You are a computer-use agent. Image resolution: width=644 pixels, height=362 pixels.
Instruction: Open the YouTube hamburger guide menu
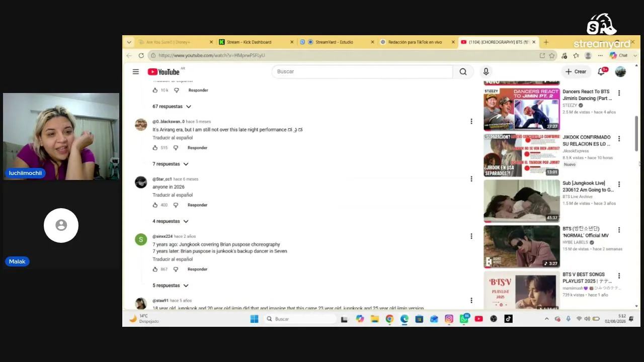click(x=136, y=71)
